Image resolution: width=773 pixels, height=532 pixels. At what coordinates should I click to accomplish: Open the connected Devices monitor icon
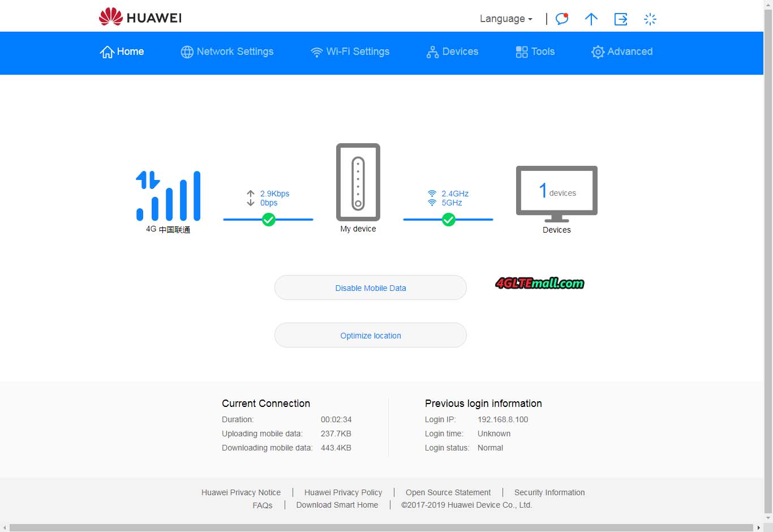[x=556, y=194]
